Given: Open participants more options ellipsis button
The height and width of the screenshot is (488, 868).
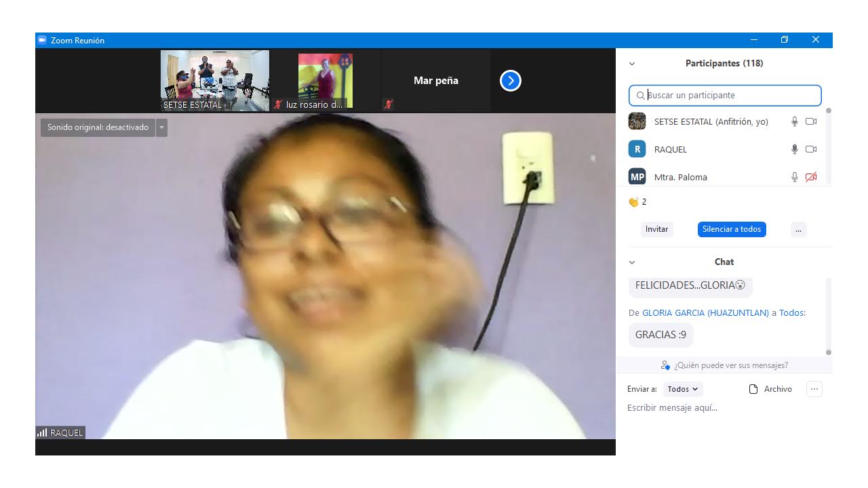Looking at the screenshot, I should click(798, 229).
